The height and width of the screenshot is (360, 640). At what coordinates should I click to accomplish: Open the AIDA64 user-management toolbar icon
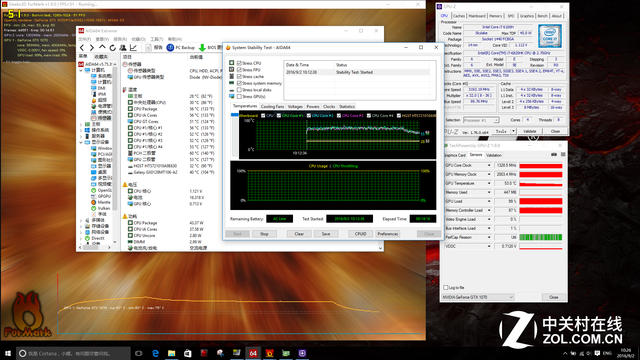pos(123,48)
